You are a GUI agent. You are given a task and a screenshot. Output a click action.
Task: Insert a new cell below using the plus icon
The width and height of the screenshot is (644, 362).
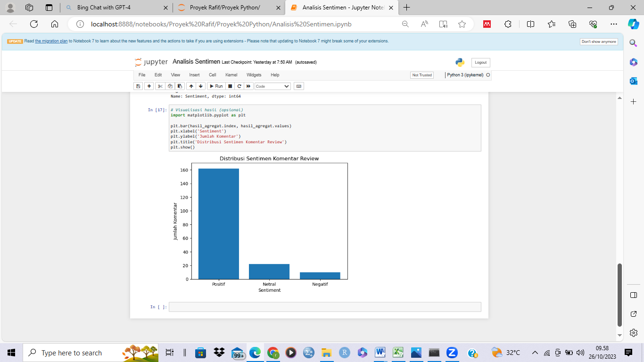pos(149,86)
